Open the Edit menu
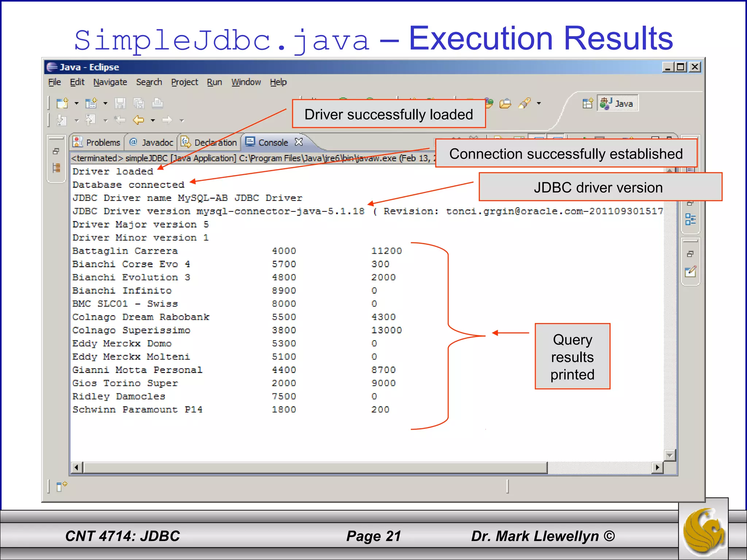 point(77,82)
